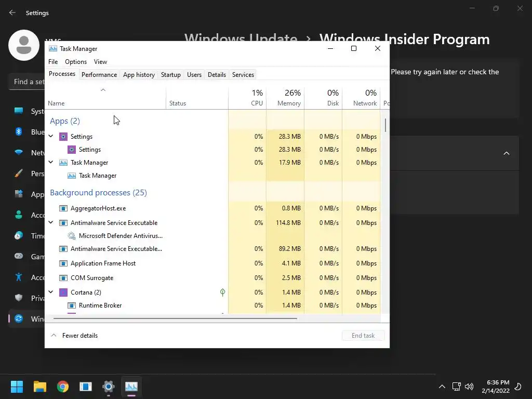This screenshot has height=399, width=532.
Task: Click the Runtime Broker process icon
Action: pos(71,305)
